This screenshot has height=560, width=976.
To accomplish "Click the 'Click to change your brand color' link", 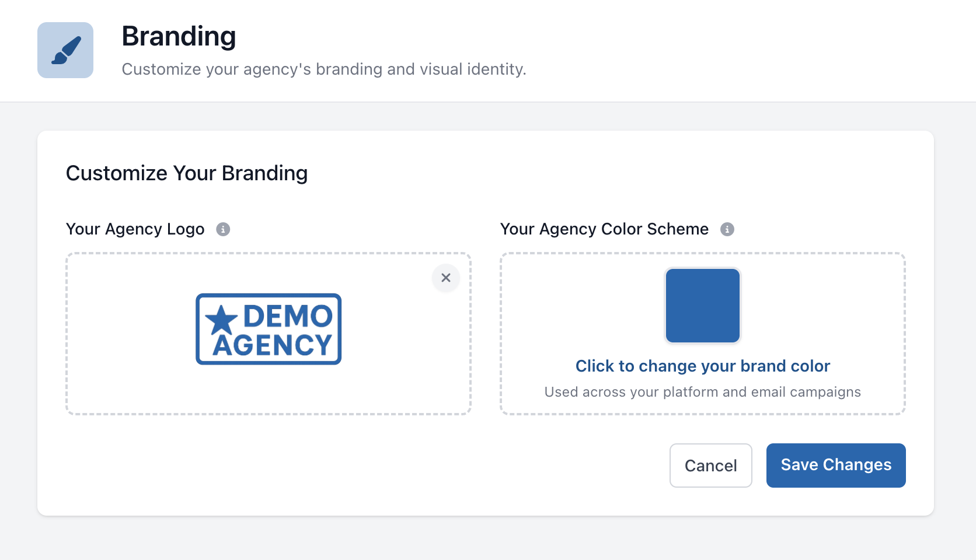I will tap(702, 366).
